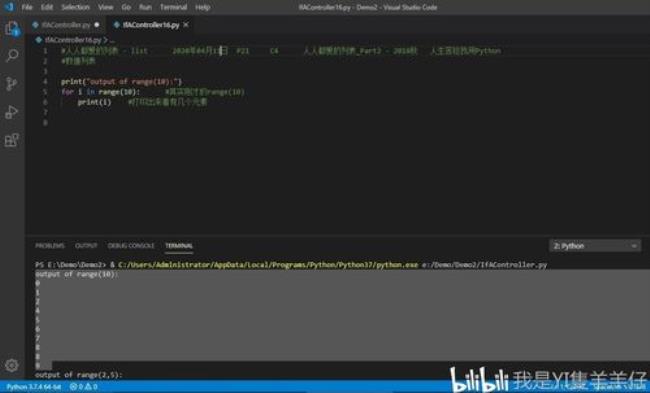Click the VS Code logo icon in title bar
The height and width of the screenshot is (393, 650).
coord(9,7)
